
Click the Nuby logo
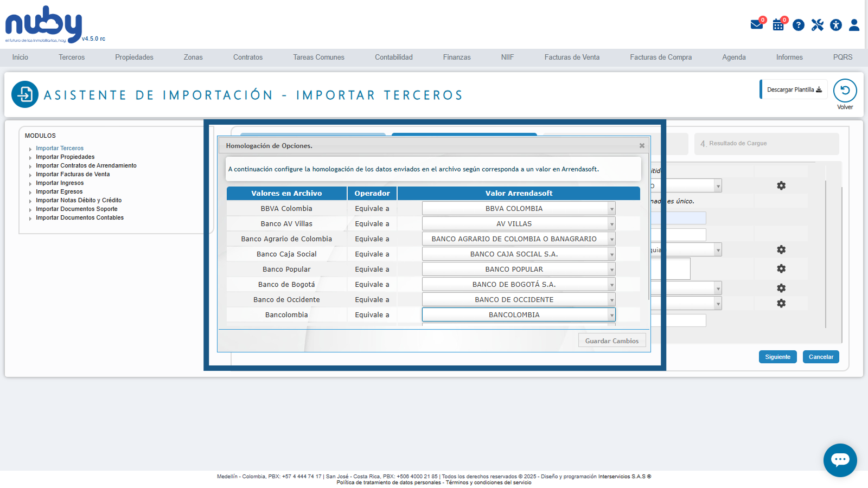[x=43, y=24]
